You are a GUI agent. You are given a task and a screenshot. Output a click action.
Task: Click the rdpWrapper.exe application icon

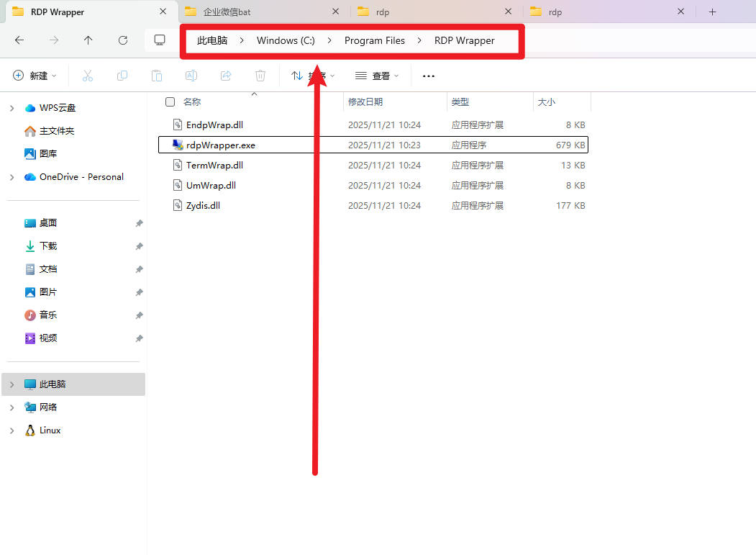coord(178,145)
